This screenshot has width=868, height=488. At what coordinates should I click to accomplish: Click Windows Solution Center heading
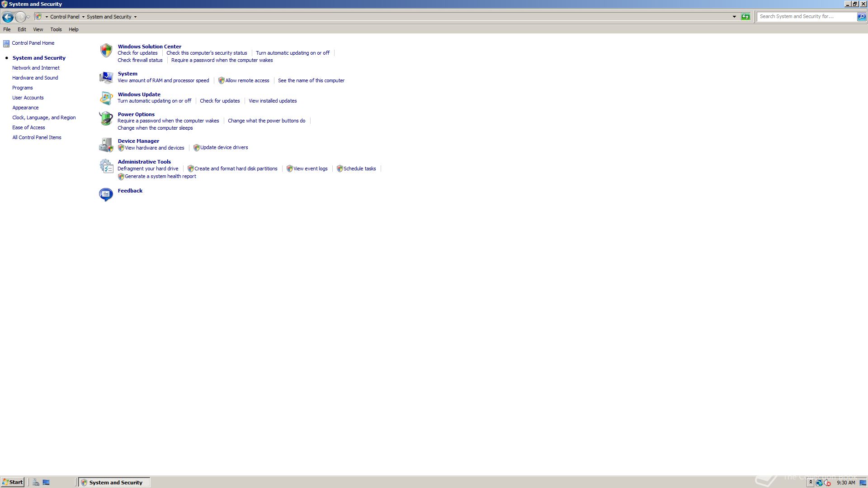(x=150, y=47)
